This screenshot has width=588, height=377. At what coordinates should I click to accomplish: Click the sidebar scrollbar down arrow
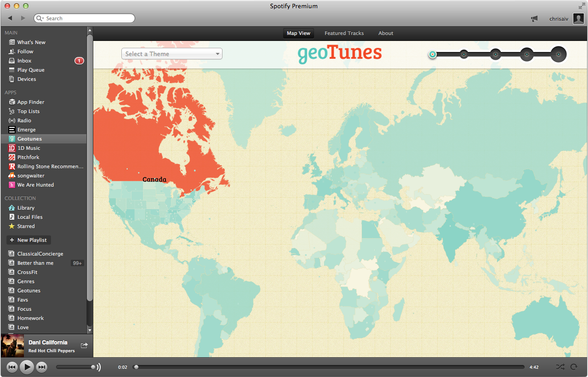(x=90, y=330)
